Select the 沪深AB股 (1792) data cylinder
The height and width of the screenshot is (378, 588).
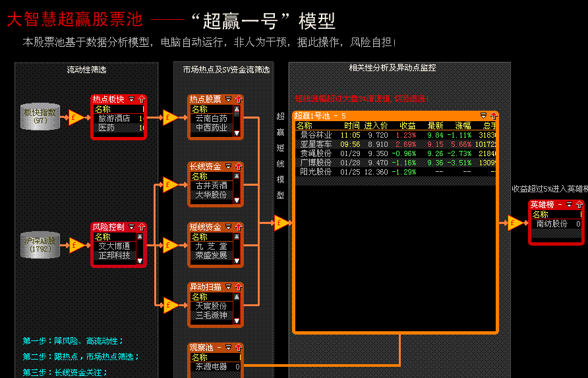click(x=40, y=245)
